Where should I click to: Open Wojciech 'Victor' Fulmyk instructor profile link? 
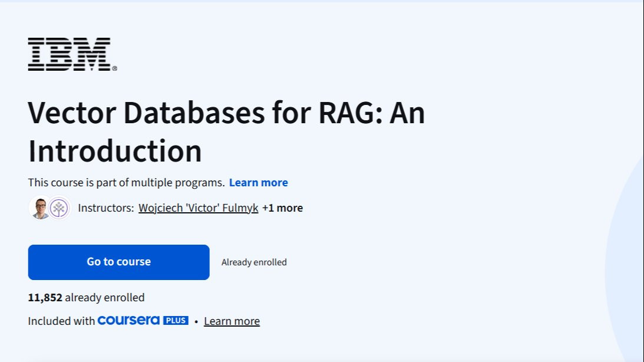pos(198,208)
